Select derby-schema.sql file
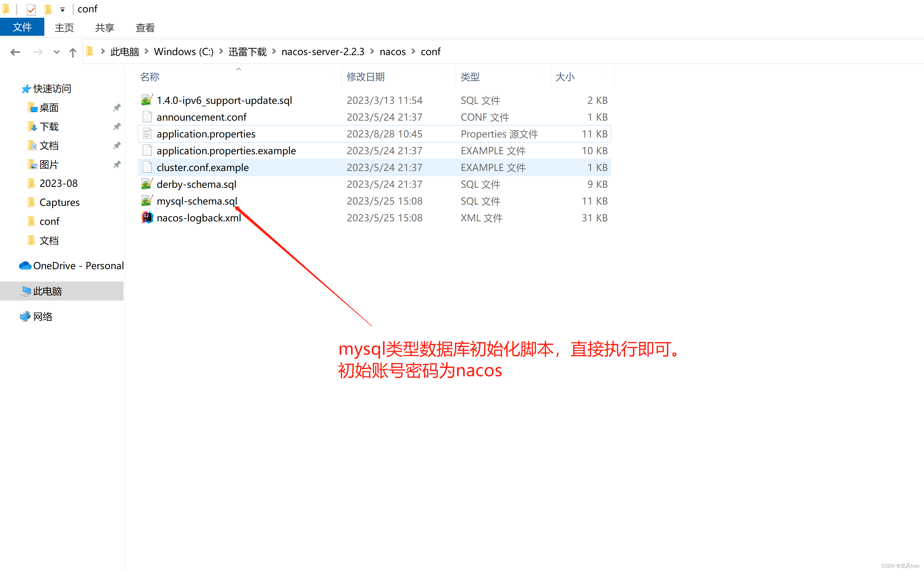Screen dimensions: 924x571 pos(375,184)
